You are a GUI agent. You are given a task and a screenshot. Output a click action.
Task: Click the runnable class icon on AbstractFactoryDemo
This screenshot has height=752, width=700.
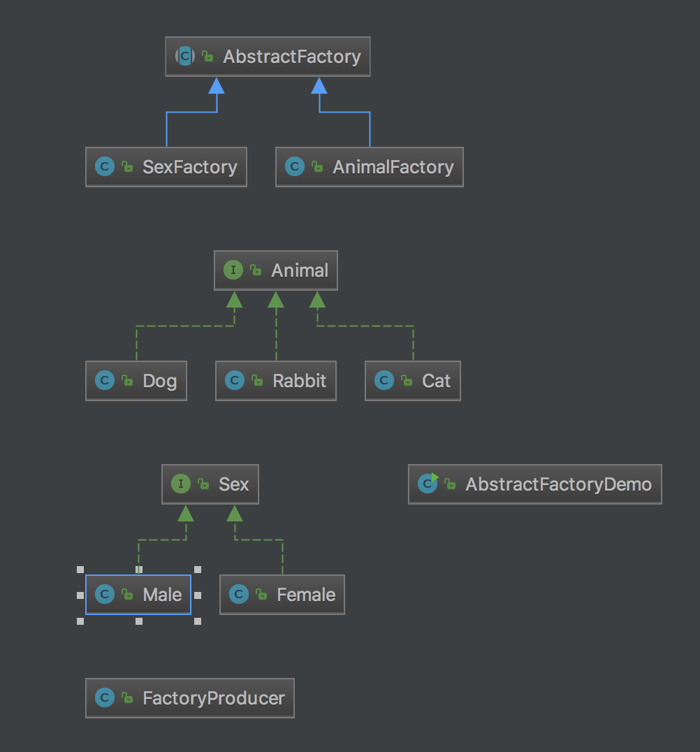pos(428,484)
